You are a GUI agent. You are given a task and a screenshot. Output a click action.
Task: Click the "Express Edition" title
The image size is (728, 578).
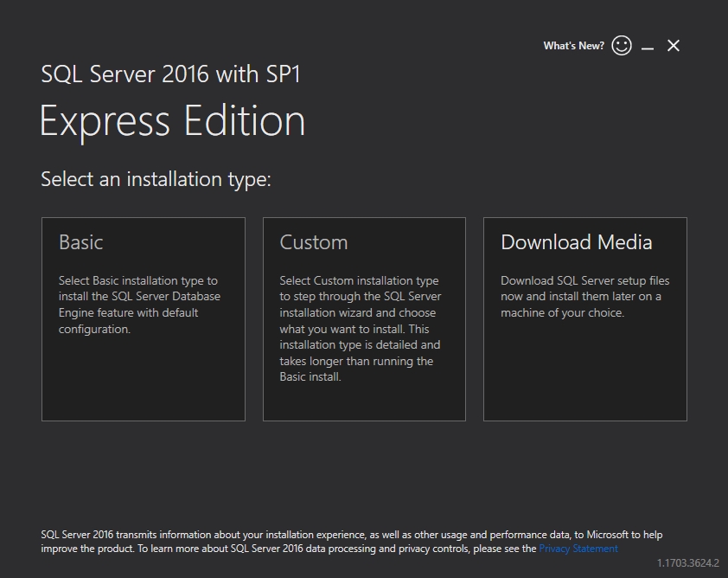coord(172,121)
